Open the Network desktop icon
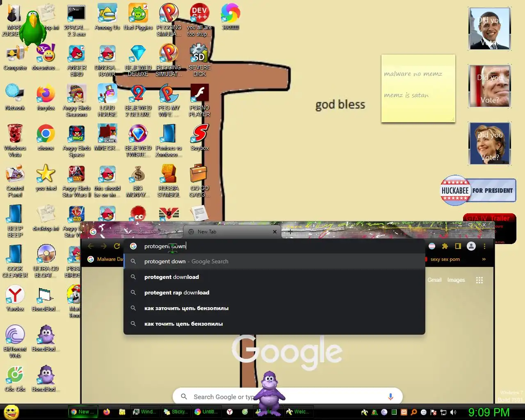 pyautogui.click(x=15, y=98)
